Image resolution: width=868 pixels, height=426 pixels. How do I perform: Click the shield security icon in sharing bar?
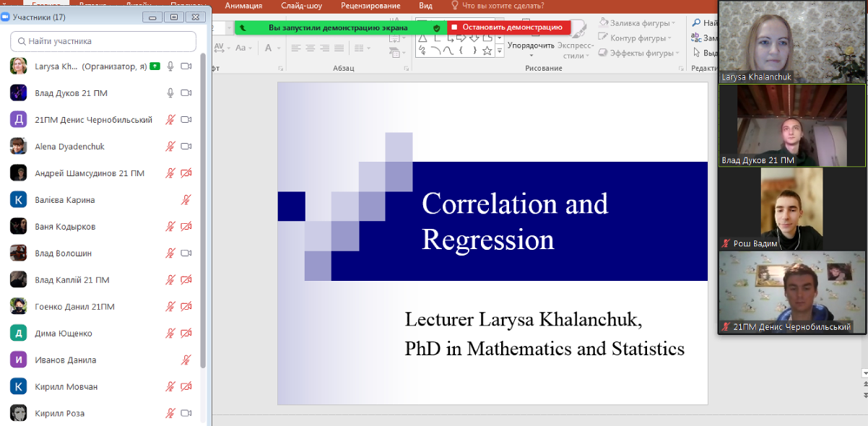(436, 27)
